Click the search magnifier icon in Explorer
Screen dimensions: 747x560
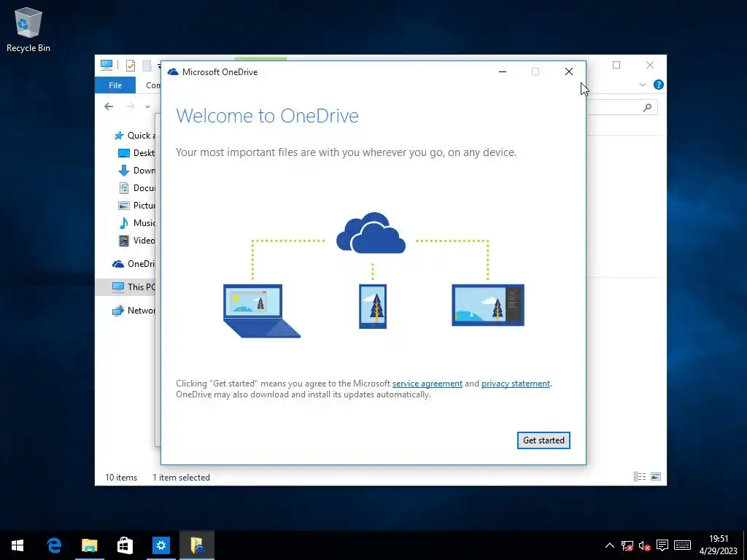coord(647,108)
